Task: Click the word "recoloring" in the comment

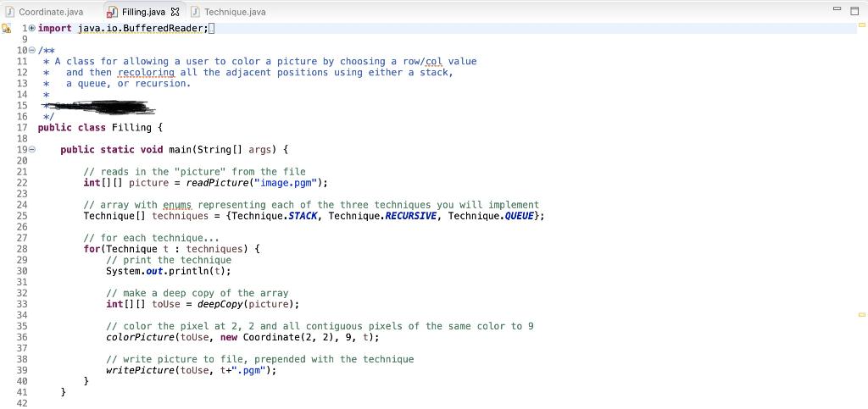Action: point(146,73)
